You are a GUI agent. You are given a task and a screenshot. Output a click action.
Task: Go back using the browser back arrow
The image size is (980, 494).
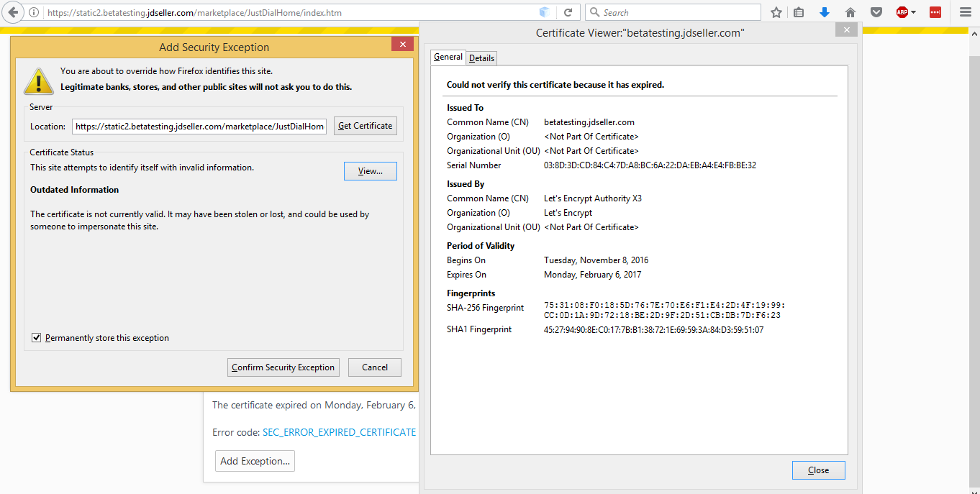click(13, 12)
